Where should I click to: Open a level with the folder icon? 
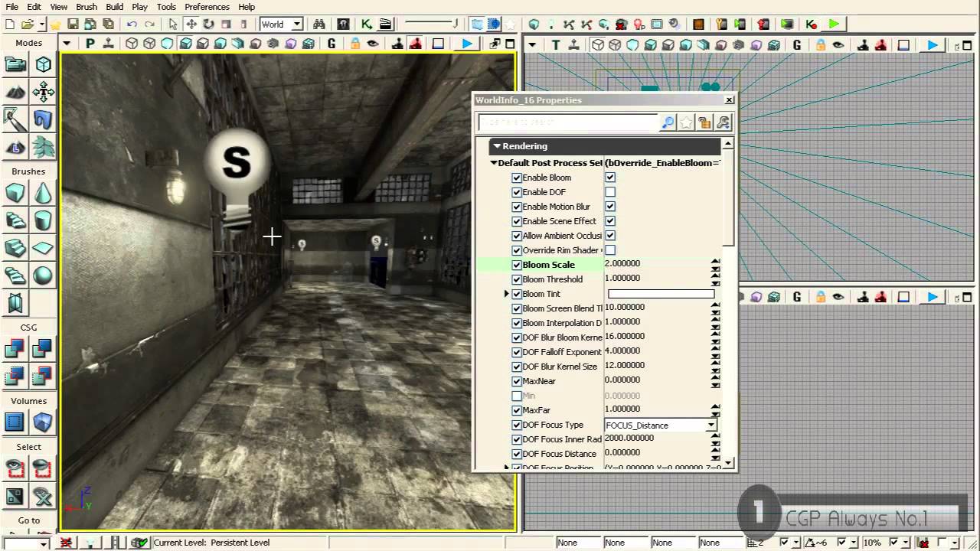[28, 24]
